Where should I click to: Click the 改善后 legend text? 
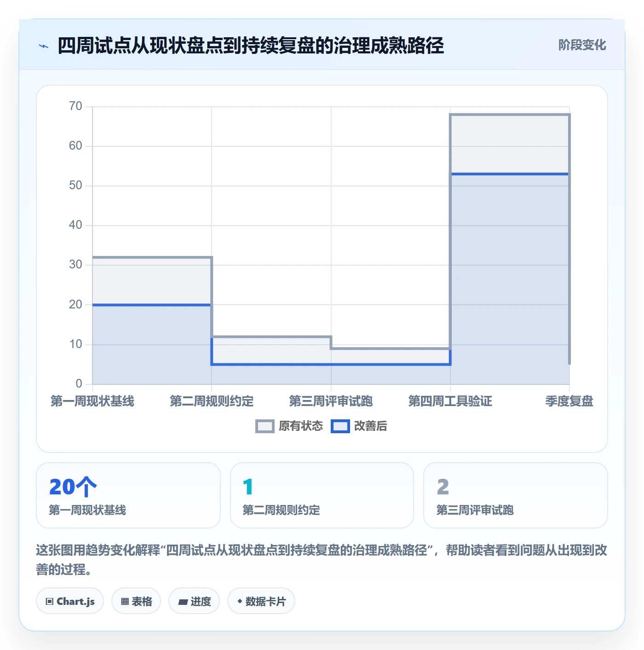click(x=371, y=426)
